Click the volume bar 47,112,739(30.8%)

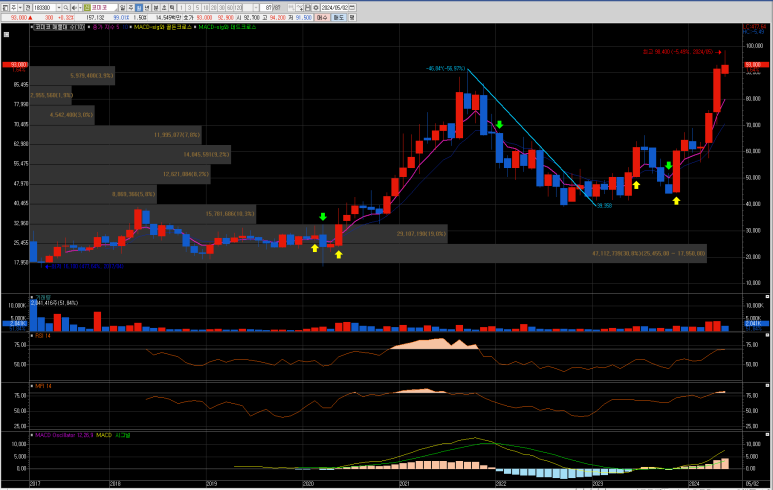(x=368, y=253)
